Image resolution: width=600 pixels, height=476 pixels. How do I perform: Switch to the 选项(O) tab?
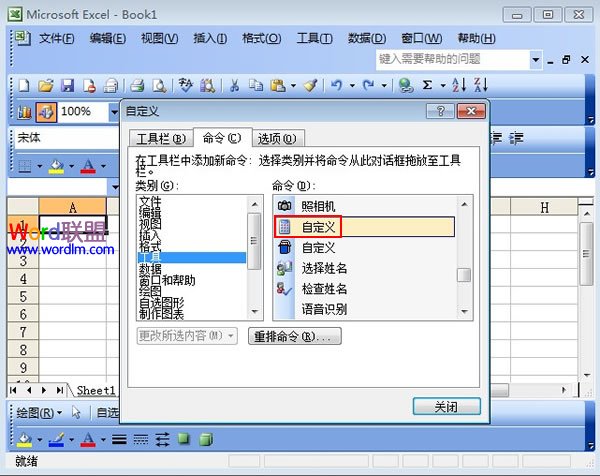[x=277, y=139]
